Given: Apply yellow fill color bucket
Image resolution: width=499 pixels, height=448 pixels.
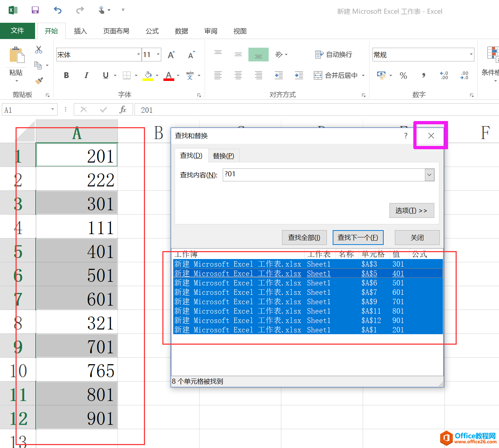Looking at the screenshot, I should [148, 76].
